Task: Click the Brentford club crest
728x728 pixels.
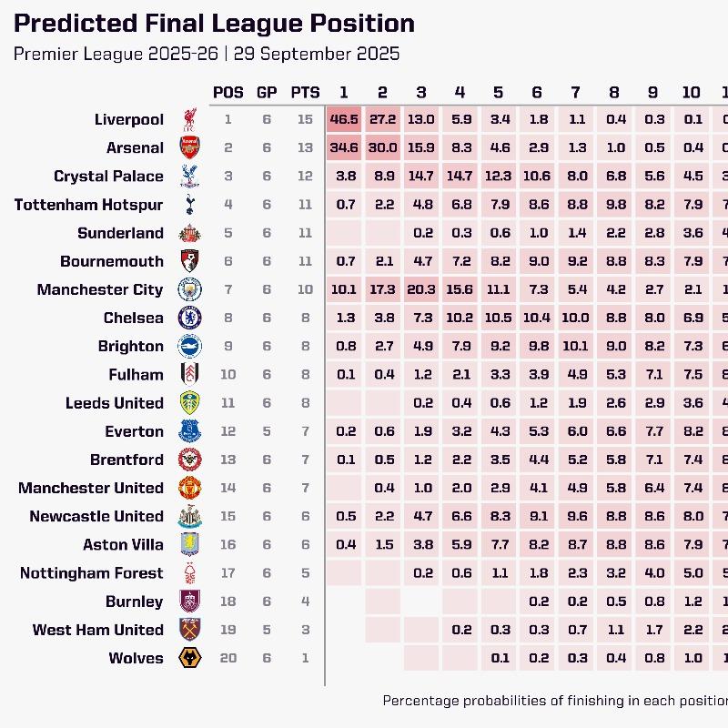Action: (x=189, y=460)
